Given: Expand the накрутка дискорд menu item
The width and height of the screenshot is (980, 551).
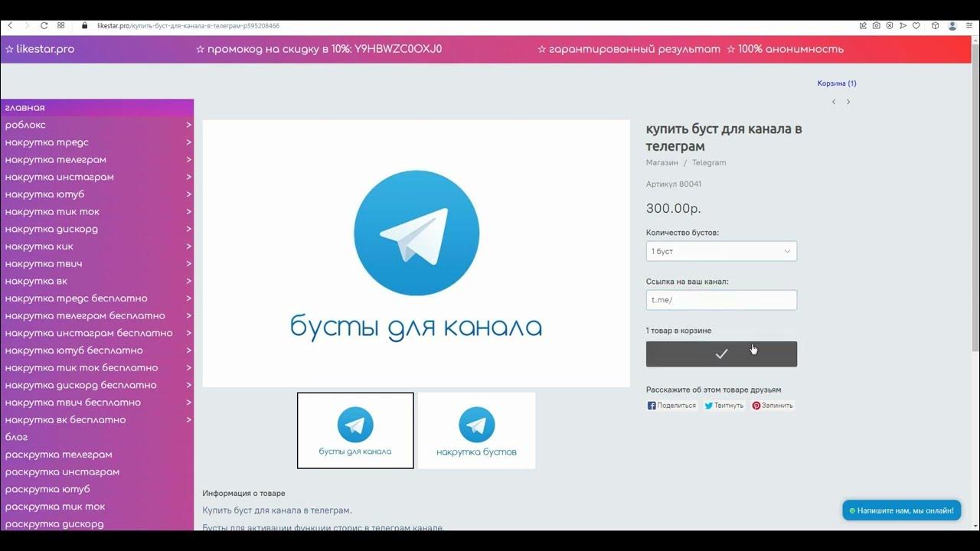Looking at the screenshot, I should [96, 229].
